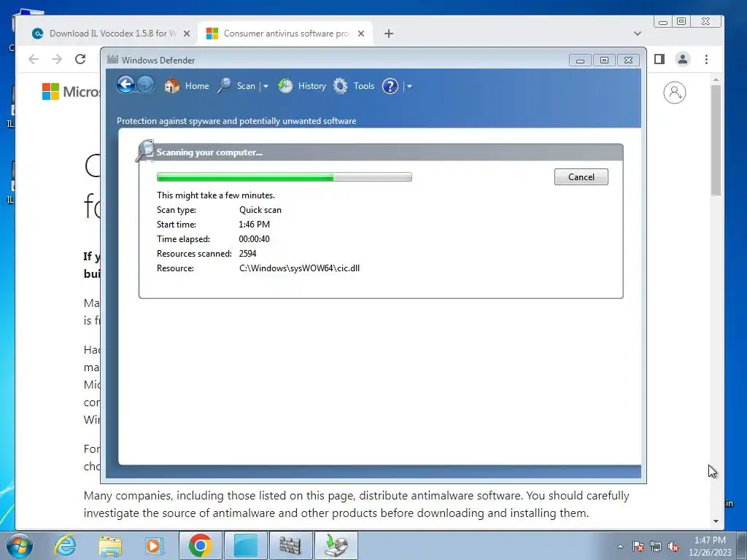Click the green scan progress bar
747x560 pixels.
tap(284, 177)
